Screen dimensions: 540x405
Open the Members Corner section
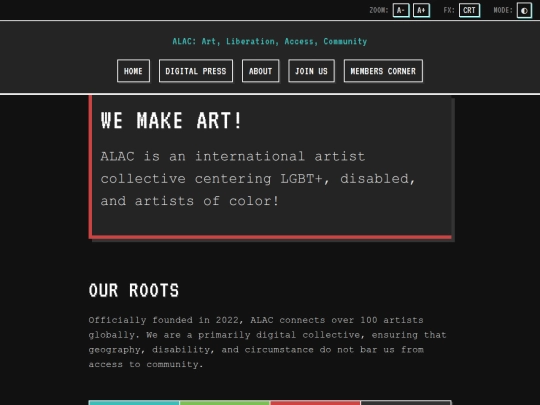383,71
